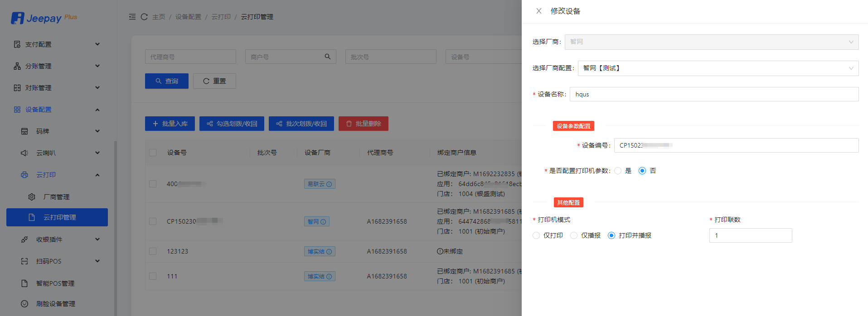The image size is (868, 316).
Task: Click the 刷脸设备管理 face icon
Action: coord(24,304)
